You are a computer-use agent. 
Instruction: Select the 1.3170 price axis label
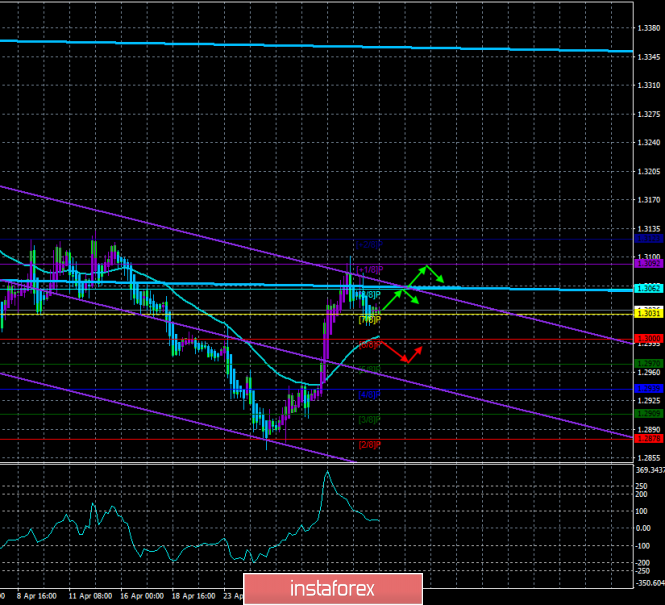click(x=649, y=200)
